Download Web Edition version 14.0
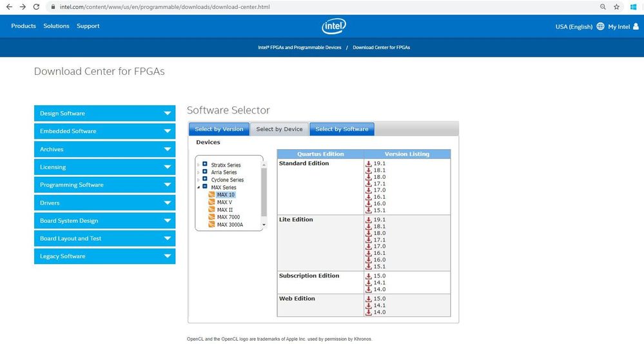 click(x=375, y=312)
